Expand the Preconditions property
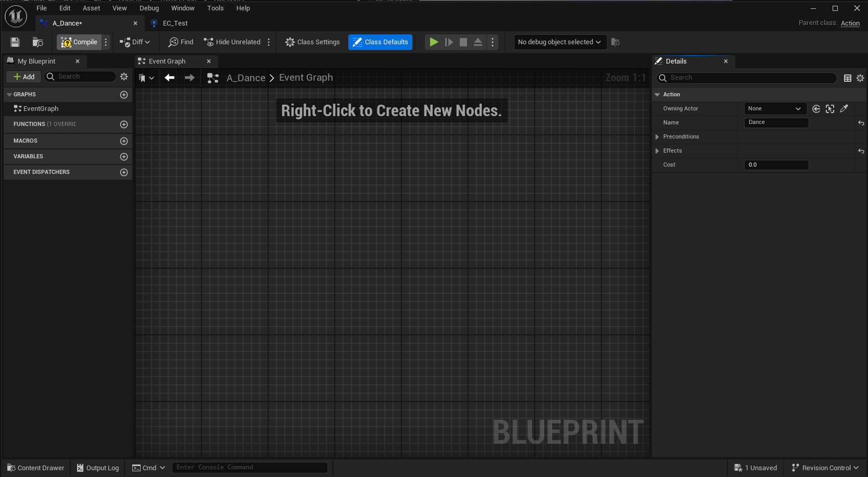Screen dimensions: 868x477 pyautogui.click(x=657, y=137)
